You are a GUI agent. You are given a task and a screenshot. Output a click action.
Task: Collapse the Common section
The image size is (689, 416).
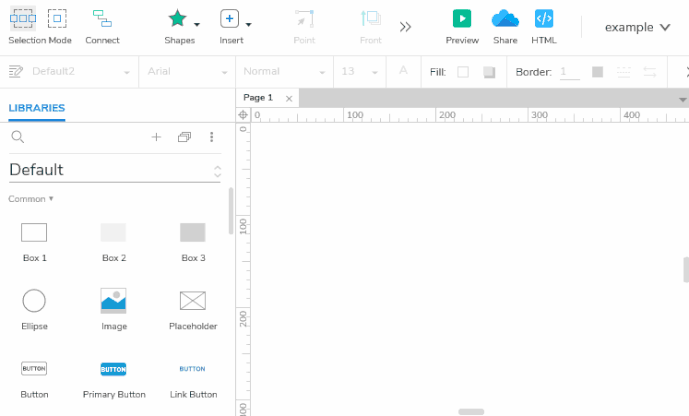click(31, 199)
